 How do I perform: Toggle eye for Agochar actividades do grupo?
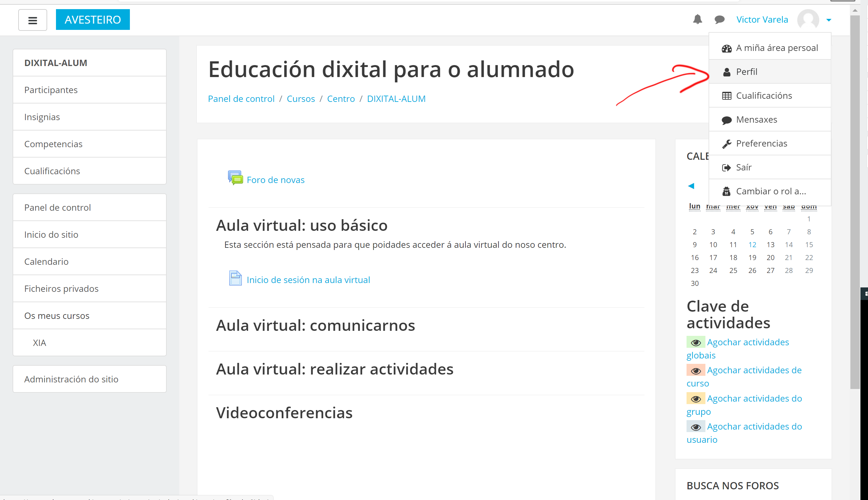coord(696,399)
